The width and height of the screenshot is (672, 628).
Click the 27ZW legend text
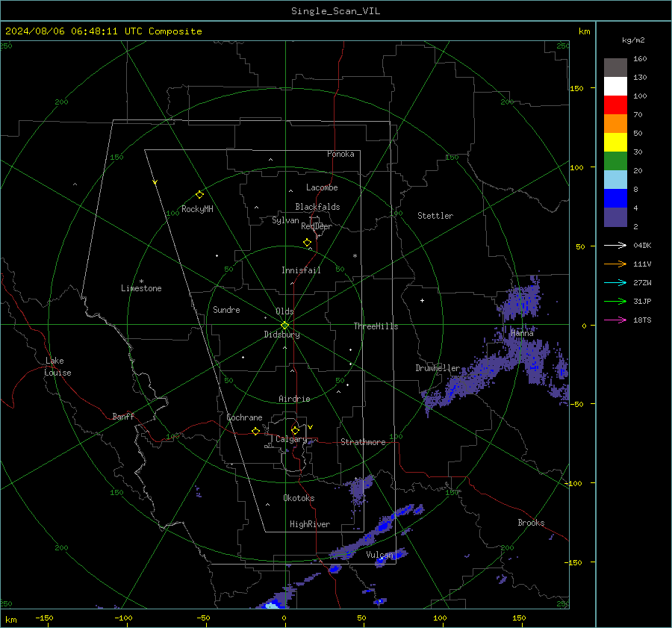(x=642, y=283)
